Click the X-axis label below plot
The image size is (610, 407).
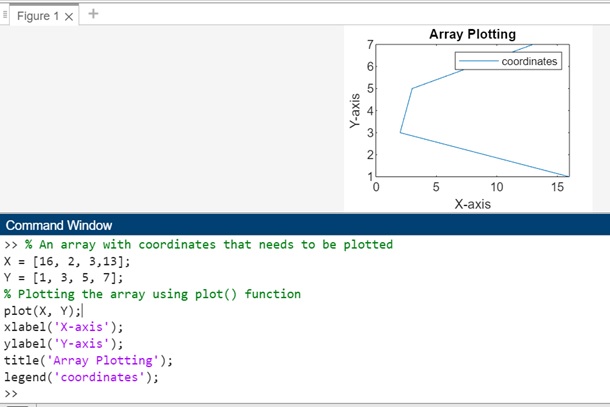tap(472, 203)
